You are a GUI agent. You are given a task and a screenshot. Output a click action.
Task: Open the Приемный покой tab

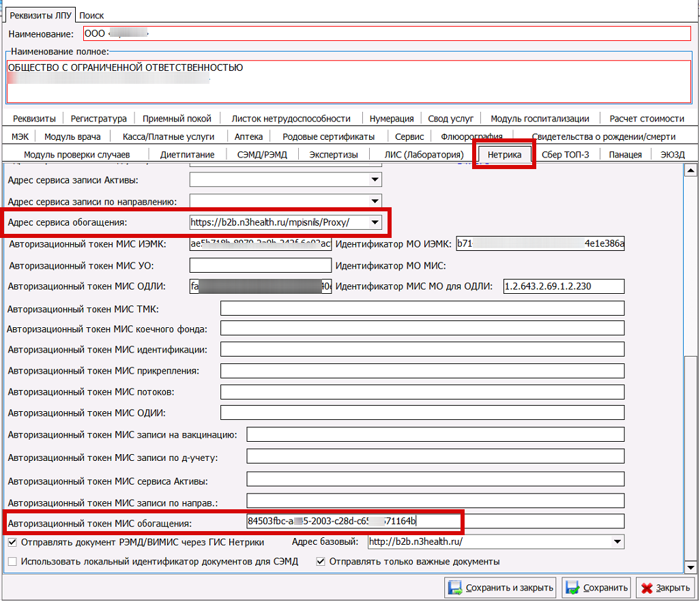click(x=177, y=118)
